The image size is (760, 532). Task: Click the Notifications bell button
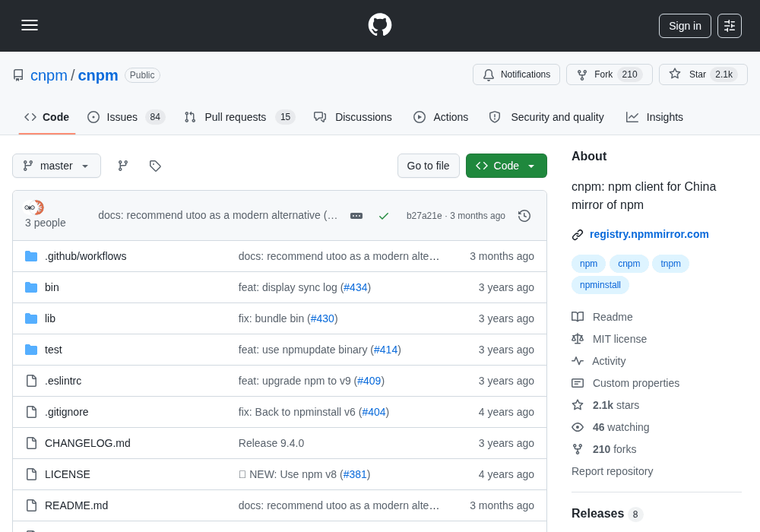click(x=516, y=74)
